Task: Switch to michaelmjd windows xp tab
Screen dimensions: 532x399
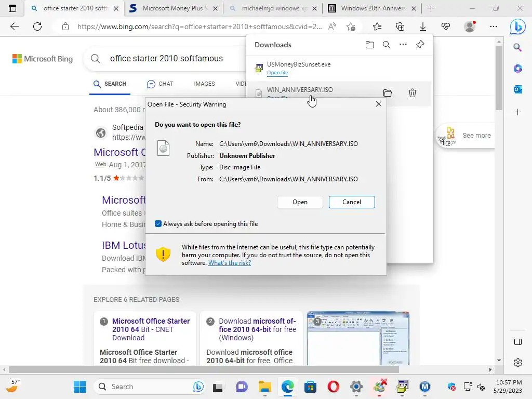Action: pyautogui.click(x=273, y=8)
